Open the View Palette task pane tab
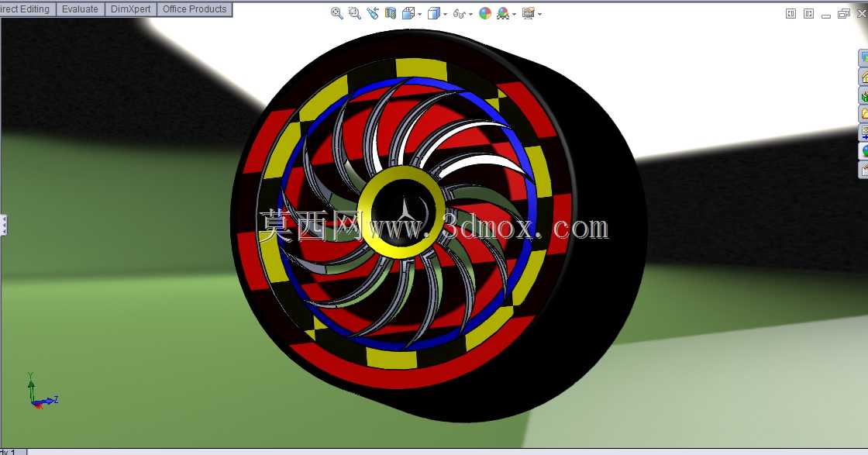Image resolution: width=868 pixels, height=455 pixels. (863, 133)
